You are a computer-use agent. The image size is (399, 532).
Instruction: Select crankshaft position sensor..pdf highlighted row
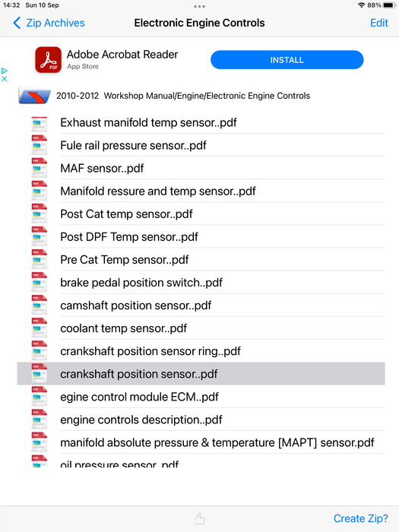201,374
